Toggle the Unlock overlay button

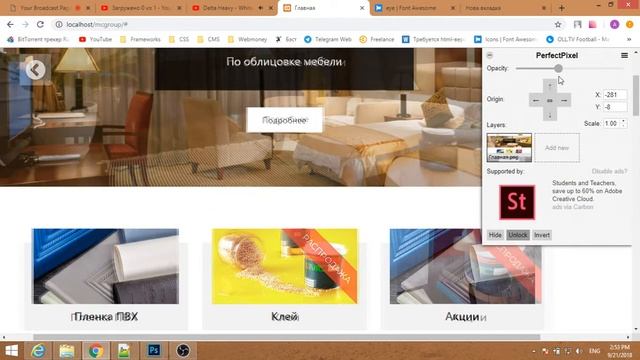(x=518, y=235)
